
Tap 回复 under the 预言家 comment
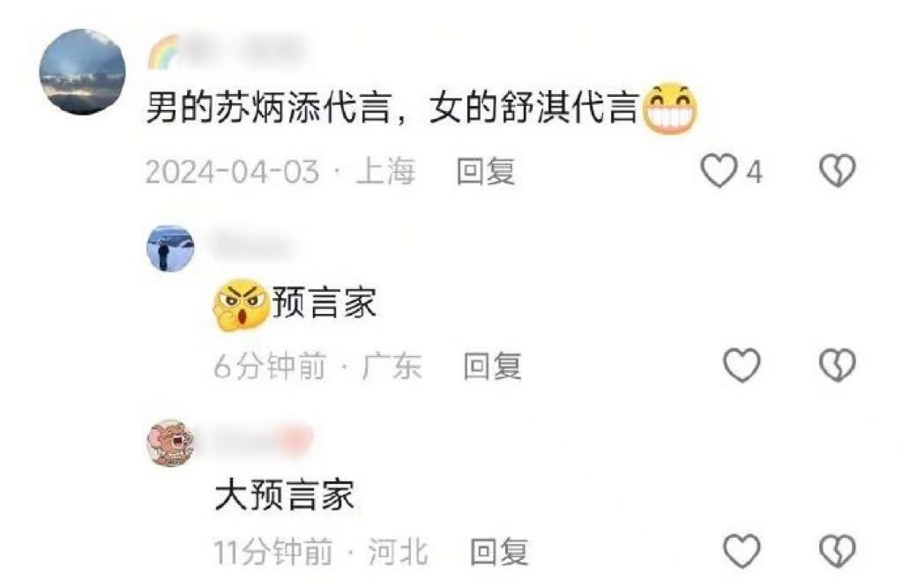point(493,366)
